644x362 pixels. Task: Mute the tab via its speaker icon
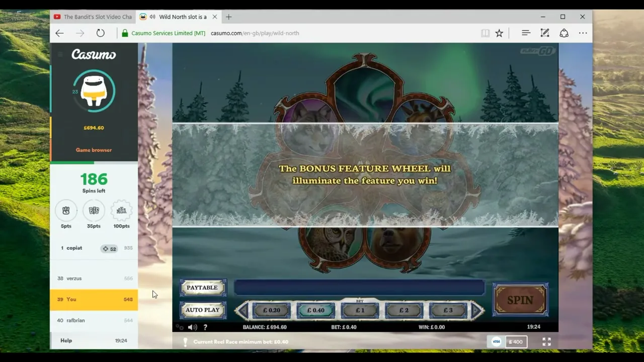[152, 17]
